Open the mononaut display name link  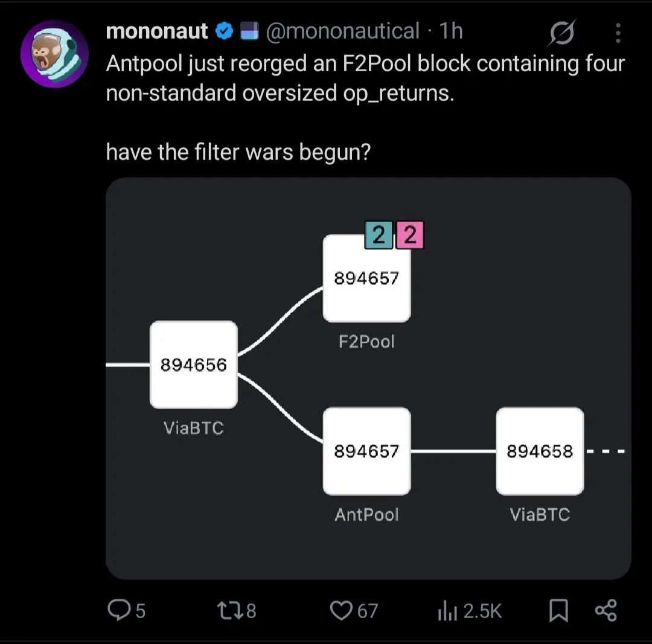pos(157,31)
